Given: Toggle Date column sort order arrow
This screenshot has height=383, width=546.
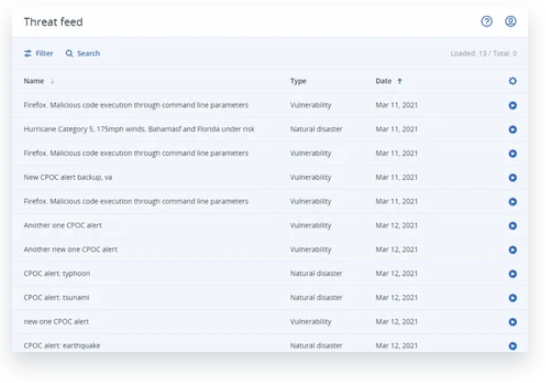Looking at the screenshot, I should pyautogui.click(x=400, y=81).
